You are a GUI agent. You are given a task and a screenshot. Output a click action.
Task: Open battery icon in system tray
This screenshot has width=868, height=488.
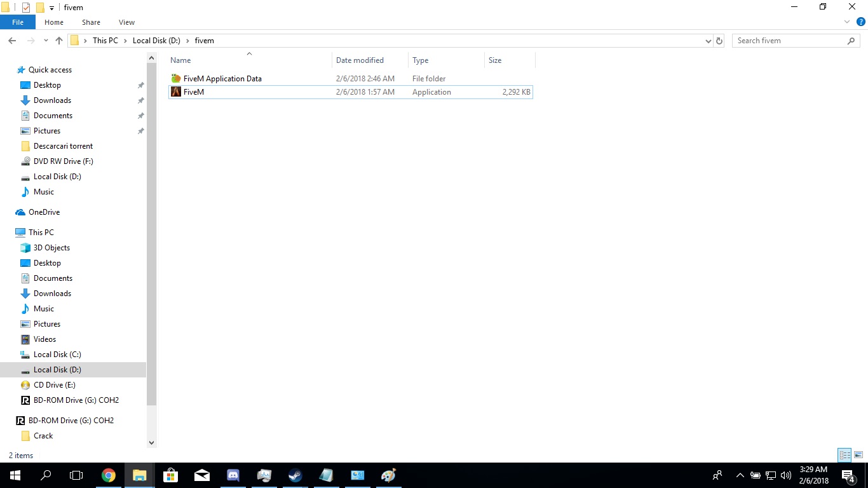[x=756, y=475]
